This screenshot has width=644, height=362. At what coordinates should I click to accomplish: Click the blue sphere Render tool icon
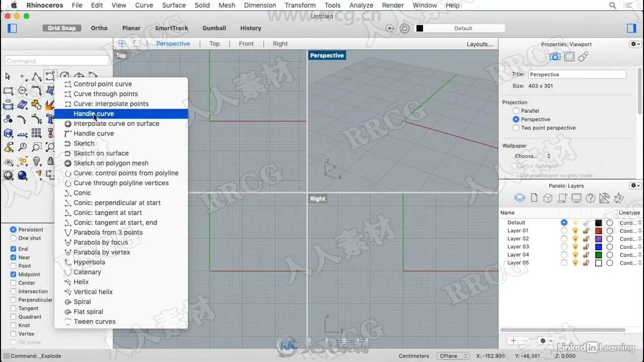pyautogui.click(x=22, y=175)
